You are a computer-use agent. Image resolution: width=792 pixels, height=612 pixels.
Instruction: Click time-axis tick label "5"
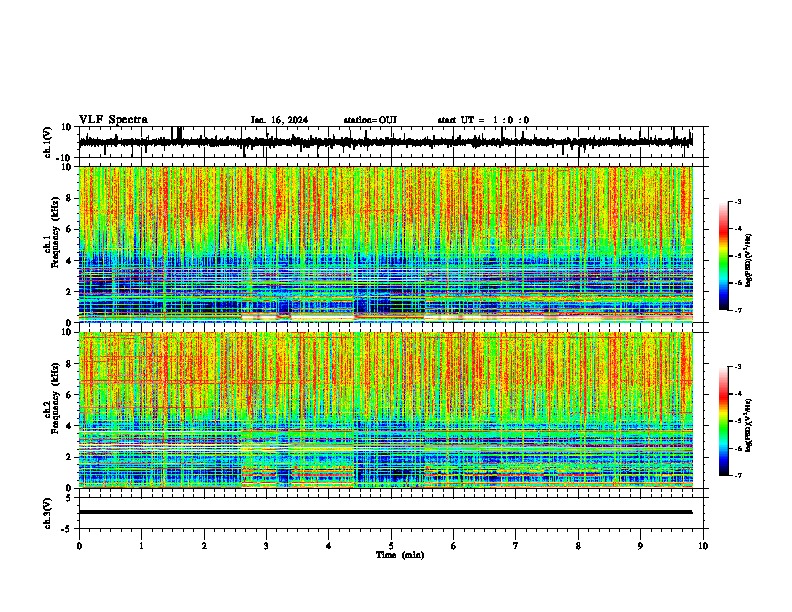click(x=391, y=546)
